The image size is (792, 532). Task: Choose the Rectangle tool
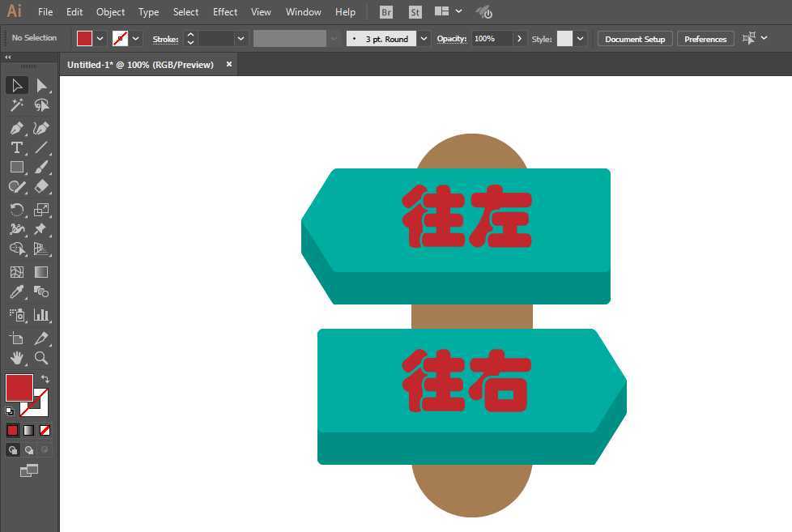16,167
